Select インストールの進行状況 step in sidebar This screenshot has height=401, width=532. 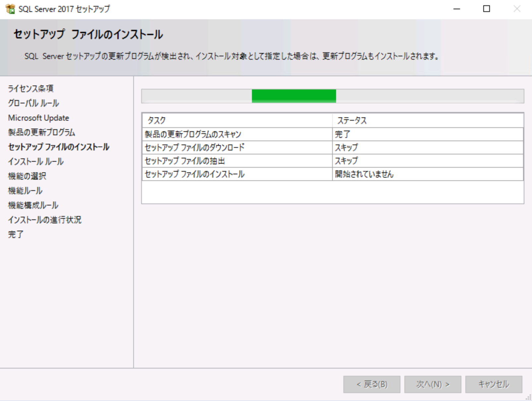[45, 220]
